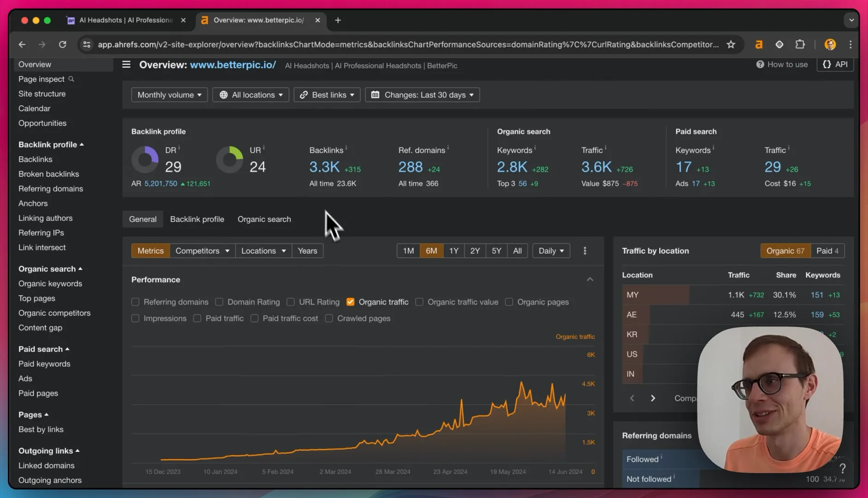Click the browser address bar URL
Viewport: 868px width, 498px height.
408,45
